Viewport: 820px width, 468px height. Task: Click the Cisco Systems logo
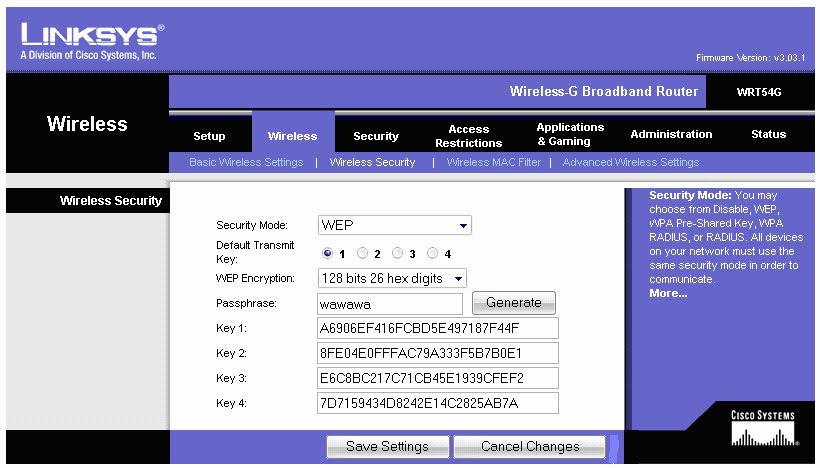tap(763, 428)
